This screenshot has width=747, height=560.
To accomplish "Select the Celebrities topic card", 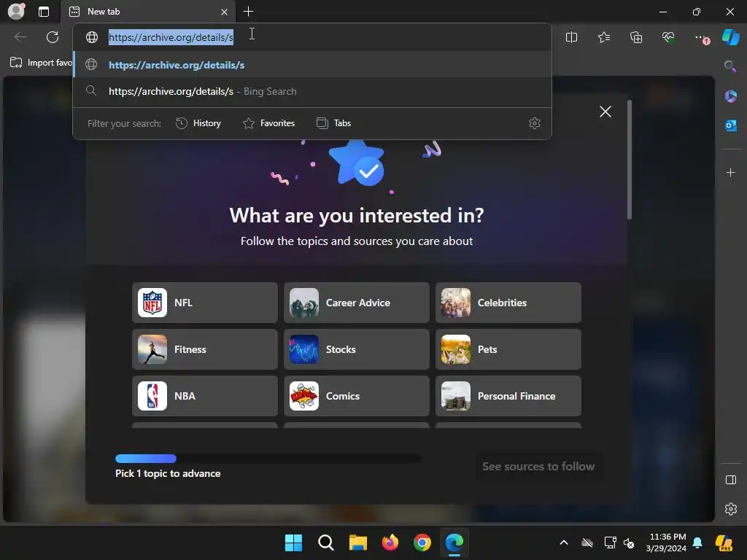I will coord(508,303).
